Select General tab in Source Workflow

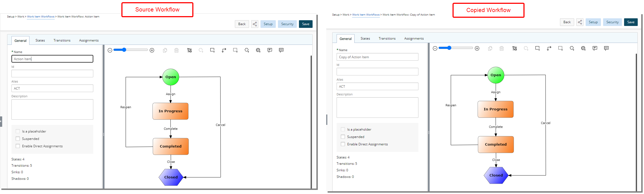20,40
